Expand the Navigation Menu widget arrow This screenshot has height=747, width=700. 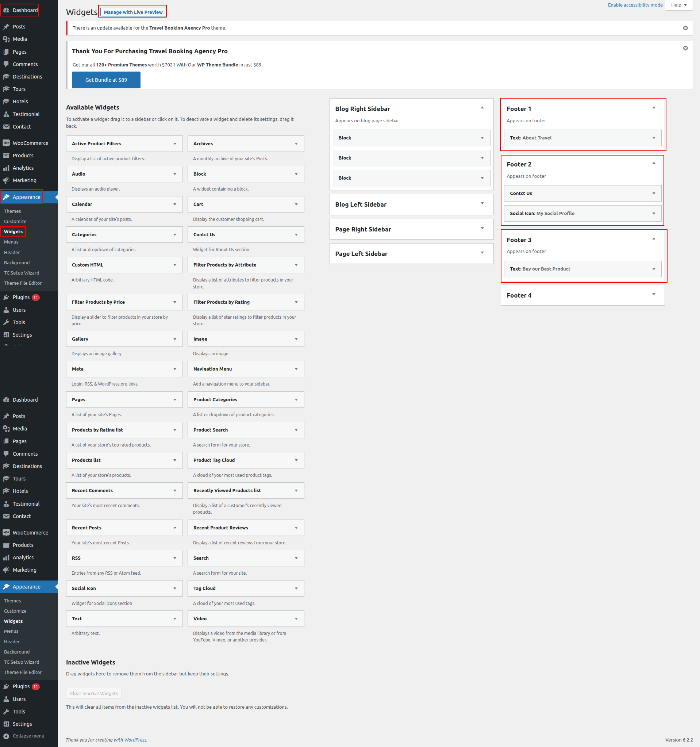pos(296,369)
